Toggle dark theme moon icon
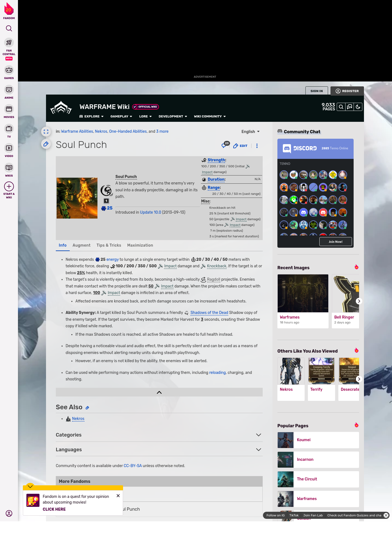The image size is (392, 545). coord(358,107)
